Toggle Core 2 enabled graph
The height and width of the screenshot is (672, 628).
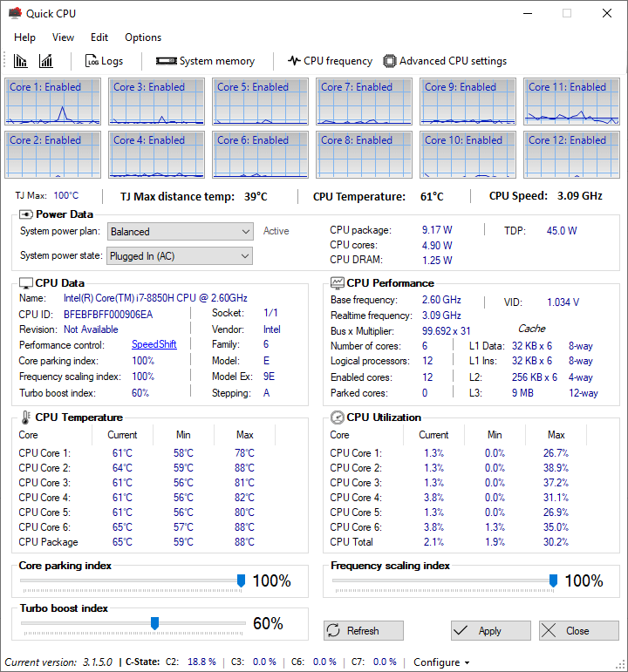[52, 155]
